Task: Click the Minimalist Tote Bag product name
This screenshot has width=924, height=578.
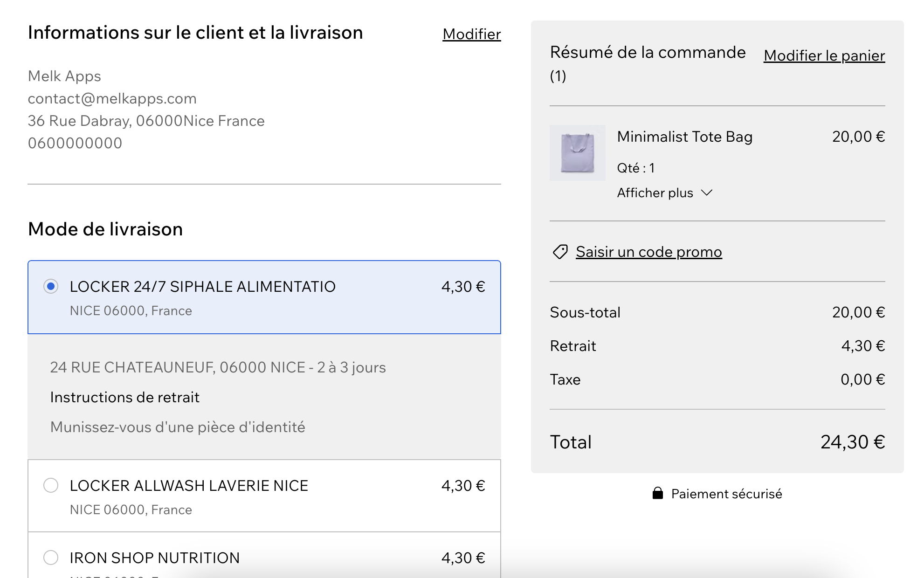Action: 684,137
